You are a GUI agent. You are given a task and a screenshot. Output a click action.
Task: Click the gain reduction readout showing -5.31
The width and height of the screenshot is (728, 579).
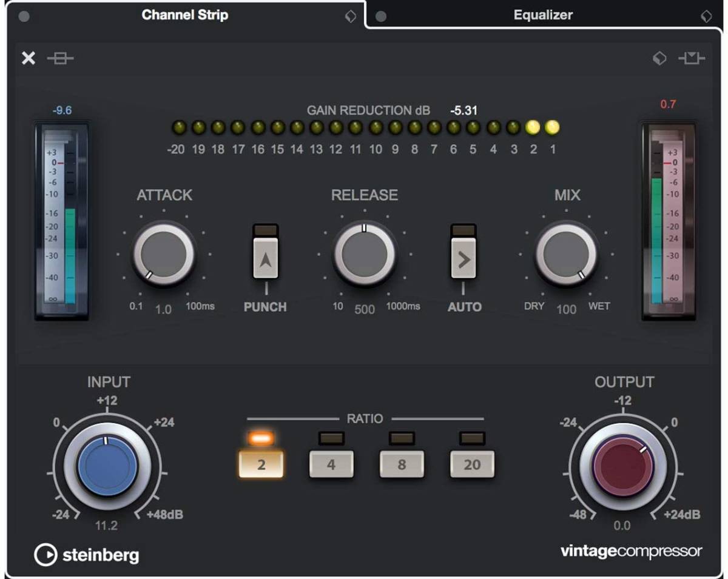pyautogui.click(x=465, y=111)
